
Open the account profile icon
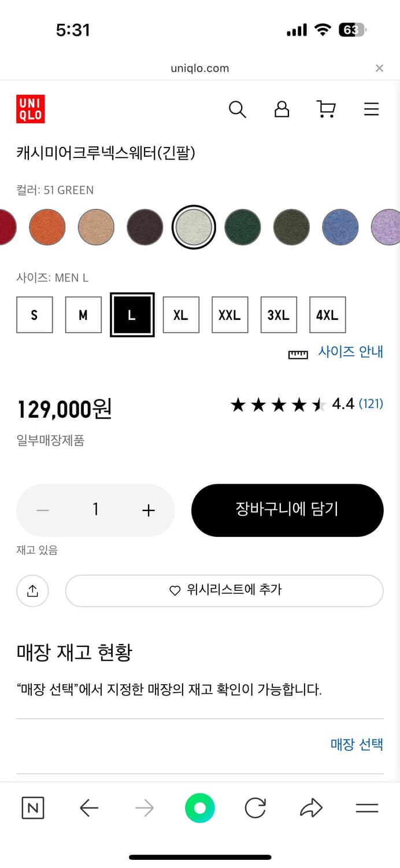282,109
